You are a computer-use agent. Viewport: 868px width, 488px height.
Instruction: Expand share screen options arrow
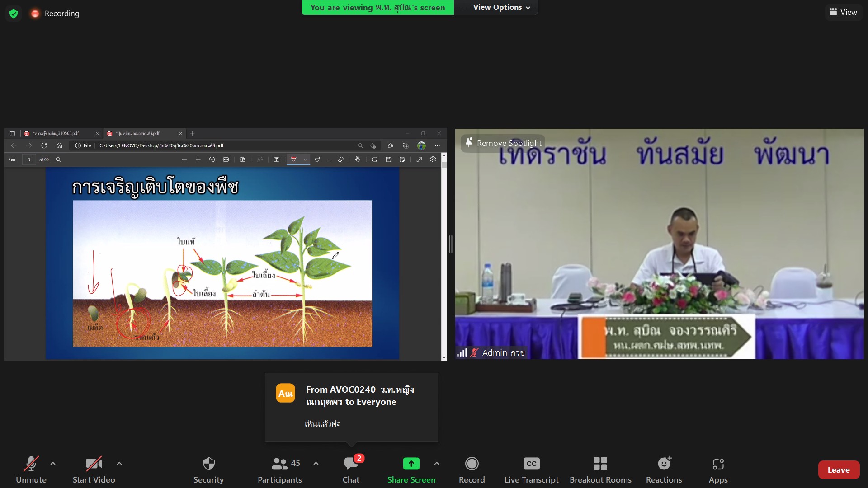tap(437, 464)
